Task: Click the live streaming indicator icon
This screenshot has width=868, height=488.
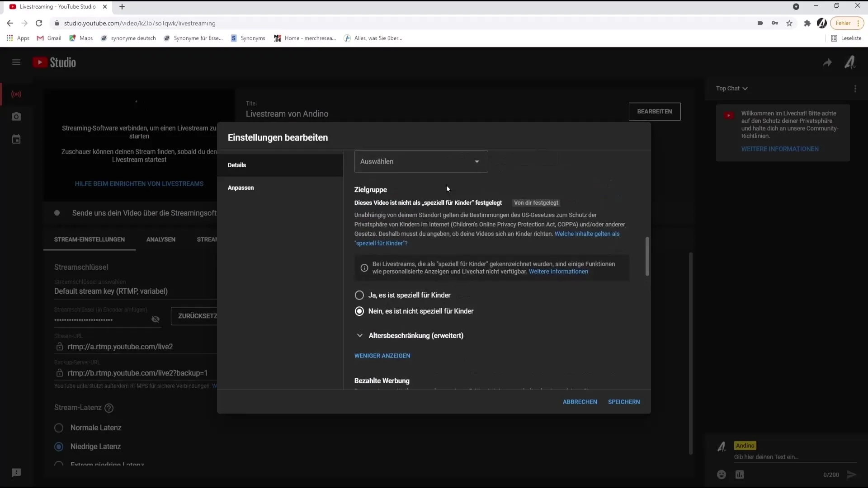Action: click(x=16, y=94)
